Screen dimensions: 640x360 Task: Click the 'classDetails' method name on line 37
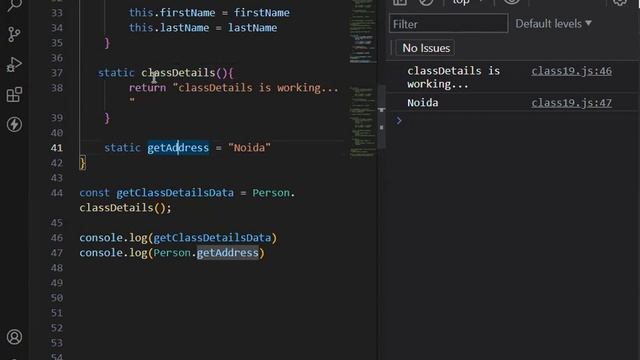coord(178,73)
